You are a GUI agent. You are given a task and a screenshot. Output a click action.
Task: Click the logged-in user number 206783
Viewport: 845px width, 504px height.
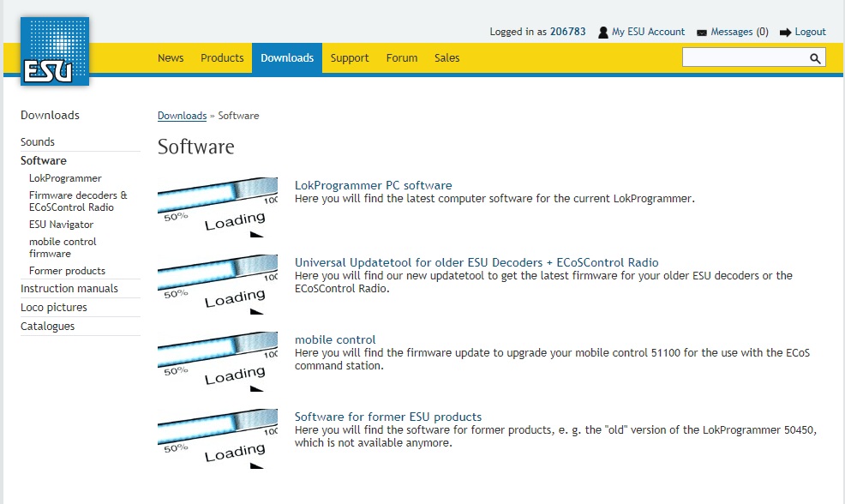click(567, 32)
